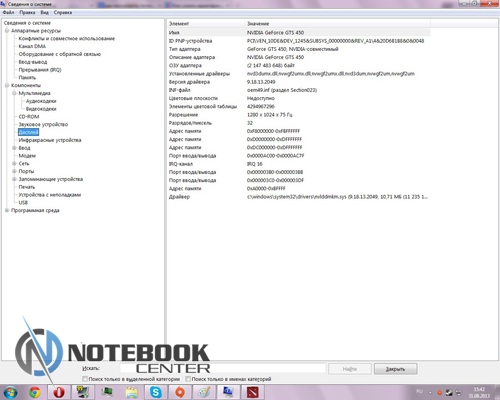Screen dimensions: 500x400
Task: Open Windows Explorer folder icon in taskbar
Action: pos(131,392)
